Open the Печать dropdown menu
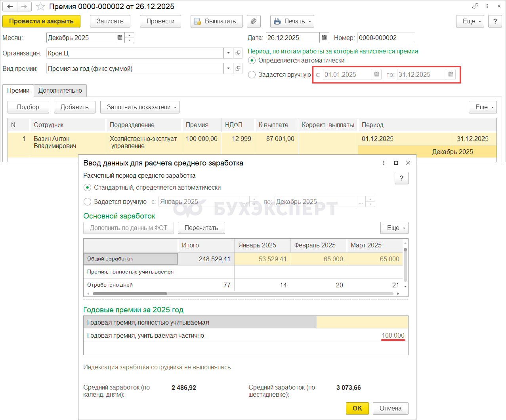 click(x=292, y=21)
